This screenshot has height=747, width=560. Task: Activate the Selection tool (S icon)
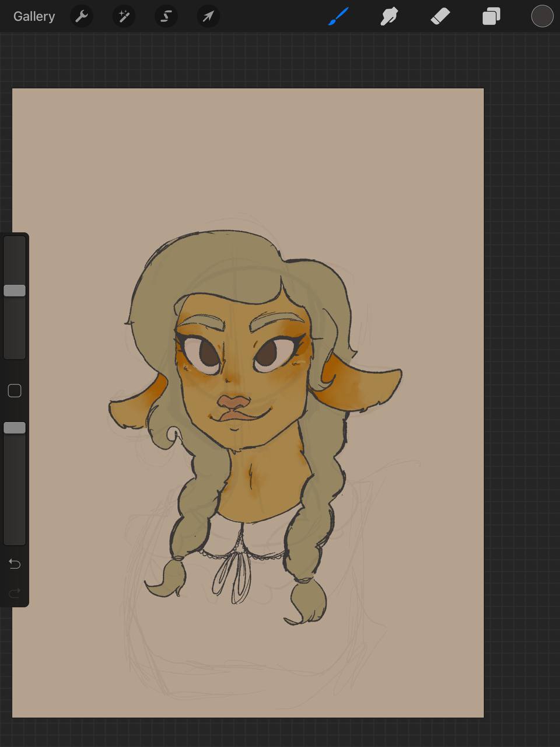[166, 16]
